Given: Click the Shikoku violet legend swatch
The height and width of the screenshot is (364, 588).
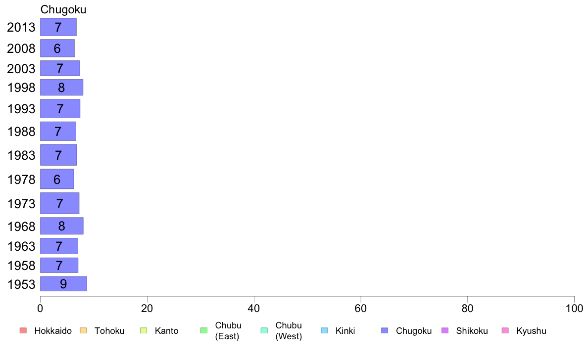Looking at the screenshot, I should [x=445, y=330].
